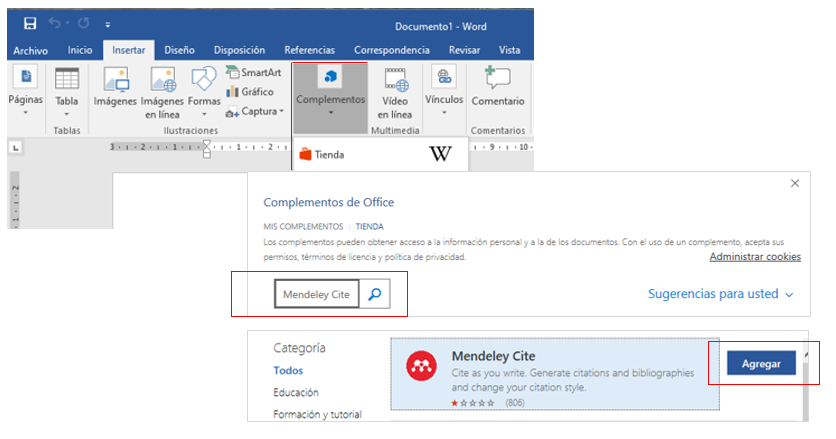Image resolution: width=836 pixels, height=439 pixels.
Task: Open Customize Quick Access Toolbar dropdown
Action: (x=108, y=25)
